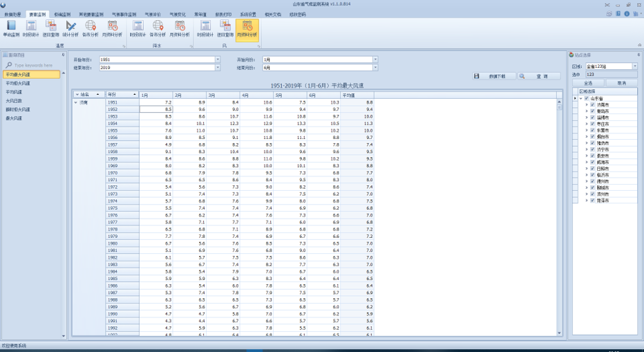Open the 结束月份 dropdown showing 6月
Screen dimensions: 644x352
coord(375,68)
